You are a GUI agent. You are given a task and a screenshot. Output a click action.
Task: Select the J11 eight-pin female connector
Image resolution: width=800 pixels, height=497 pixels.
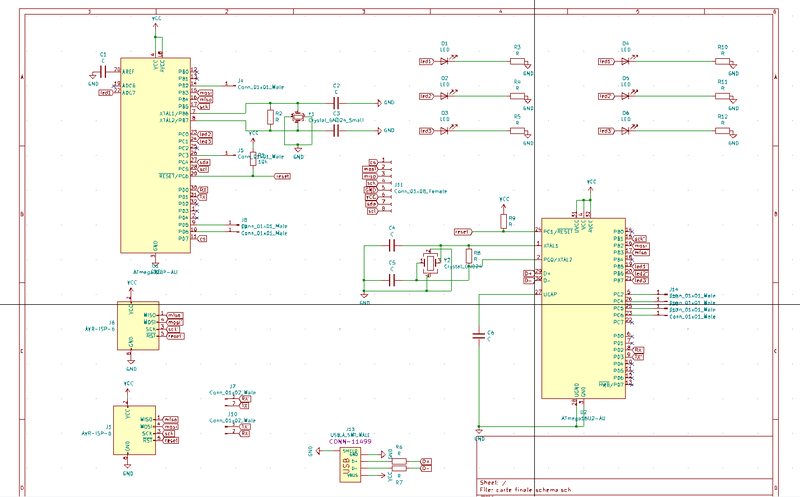point(386,186)
